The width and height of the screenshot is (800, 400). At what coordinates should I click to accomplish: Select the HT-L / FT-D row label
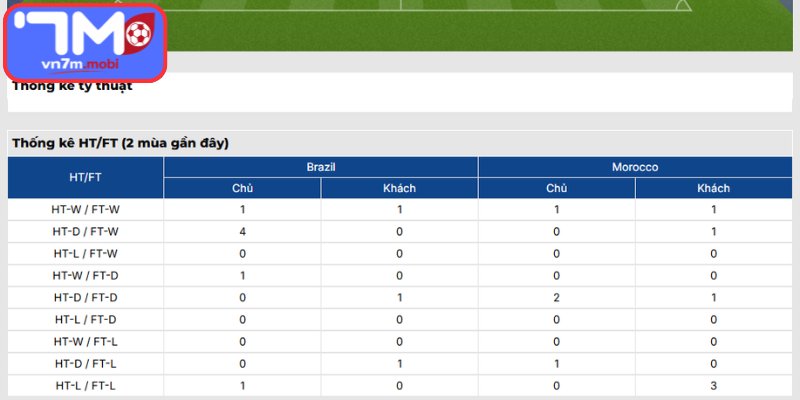85,320
